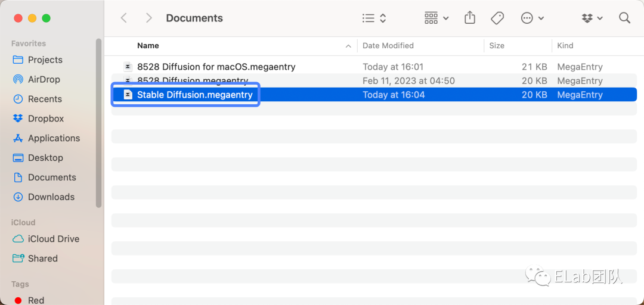Filter by Red tag label

[36, 300]
